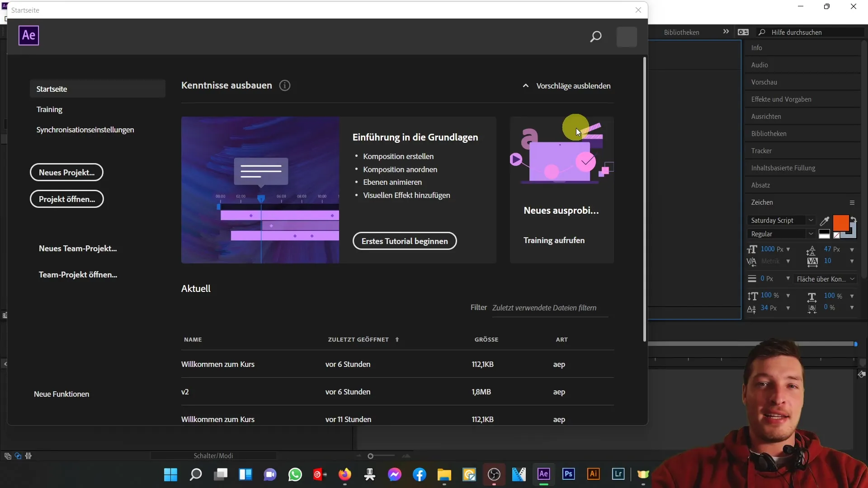This screenshot has width=868, height=488.
Task: Click the Synchronisationseinstellungen sidebar icon
Action: point(85,129)
